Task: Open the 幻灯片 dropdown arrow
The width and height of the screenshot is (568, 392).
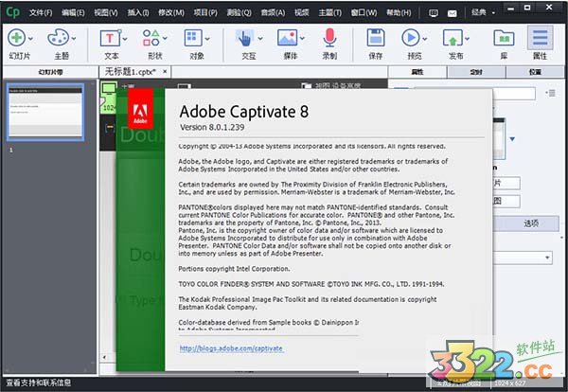Action: 31,39
